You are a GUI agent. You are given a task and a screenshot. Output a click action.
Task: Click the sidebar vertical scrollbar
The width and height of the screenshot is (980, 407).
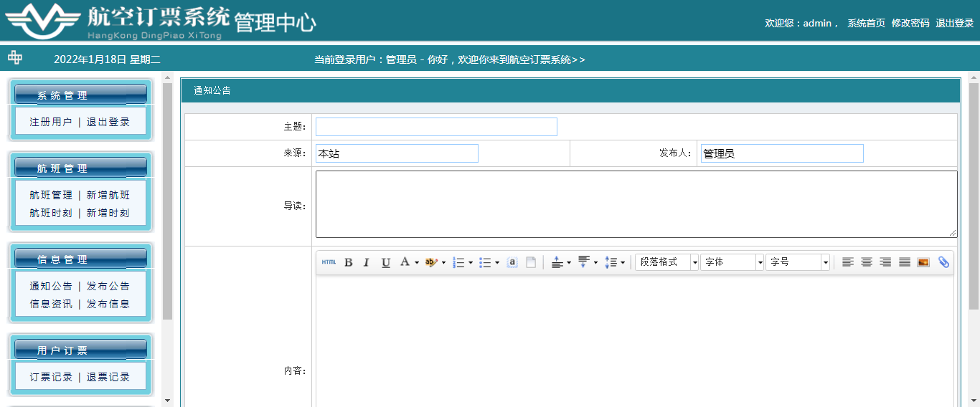pyautogui.click(x=167, y=201)
